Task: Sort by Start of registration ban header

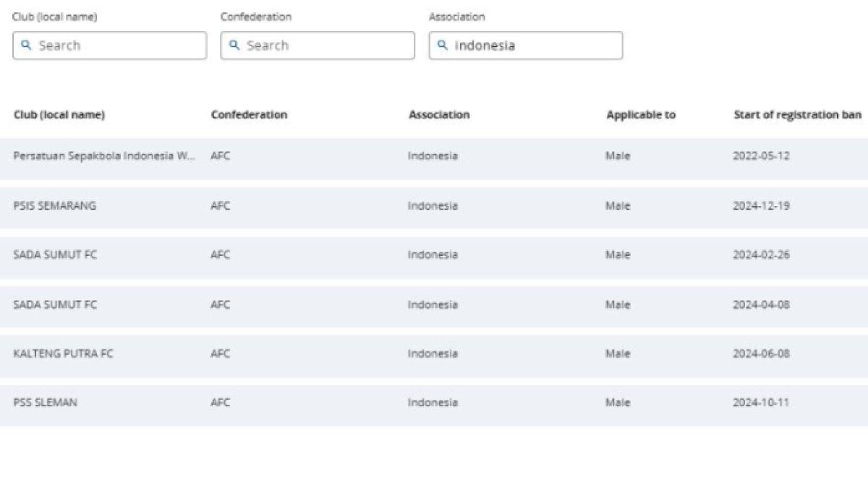Action: 797,115
